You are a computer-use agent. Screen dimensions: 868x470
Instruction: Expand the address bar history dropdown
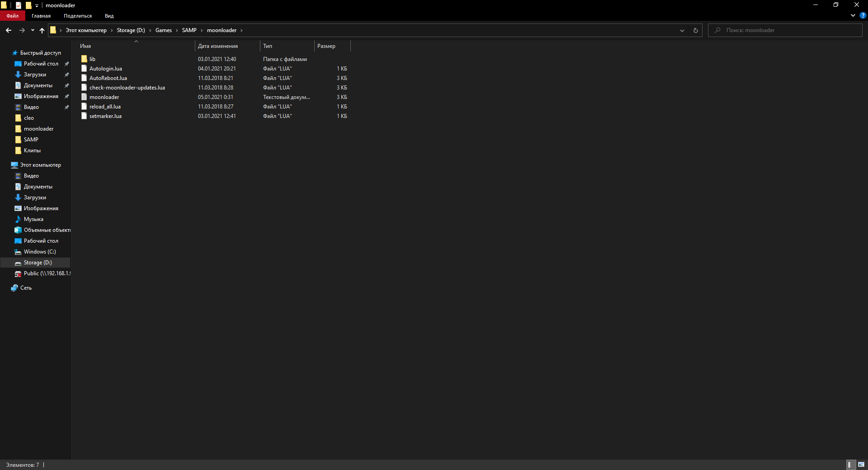tap(682, 30)
